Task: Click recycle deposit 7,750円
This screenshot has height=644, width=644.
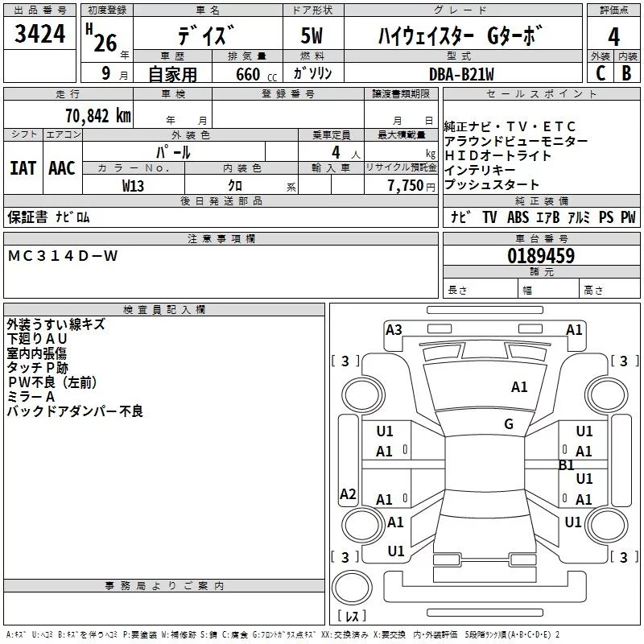Action: (411, 186)
